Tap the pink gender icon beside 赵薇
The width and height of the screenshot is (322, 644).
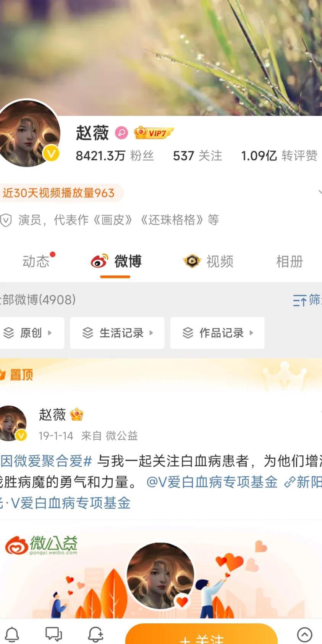[x=121, y=133]
